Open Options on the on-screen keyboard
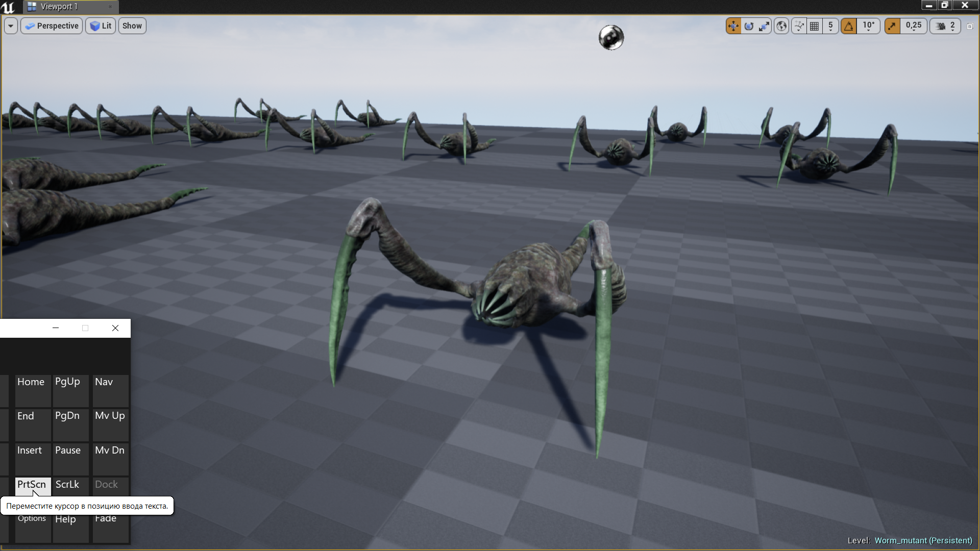 33,528
